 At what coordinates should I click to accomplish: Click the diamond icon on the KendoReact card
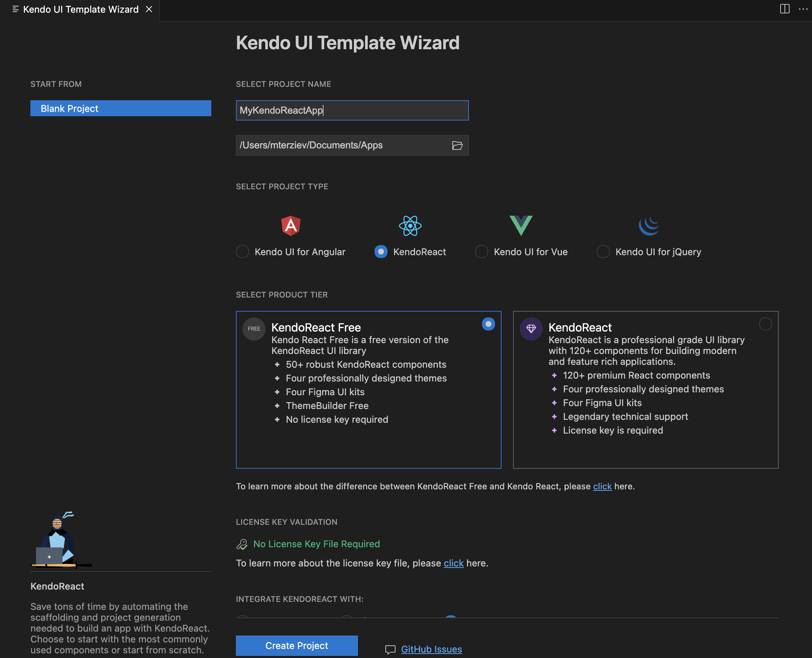click(x=531, y=329)
